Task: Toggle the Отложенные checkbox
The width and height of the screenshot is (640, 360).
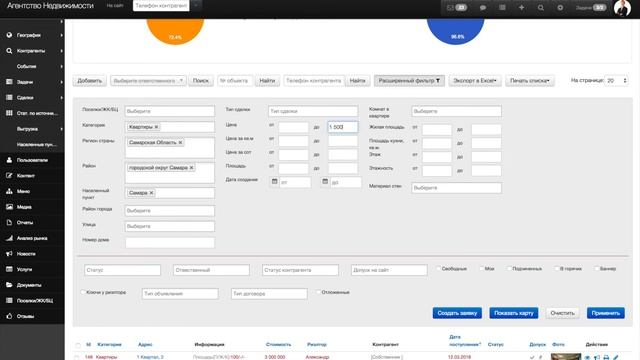Action: pyautogui.click(x=318, y=292)
